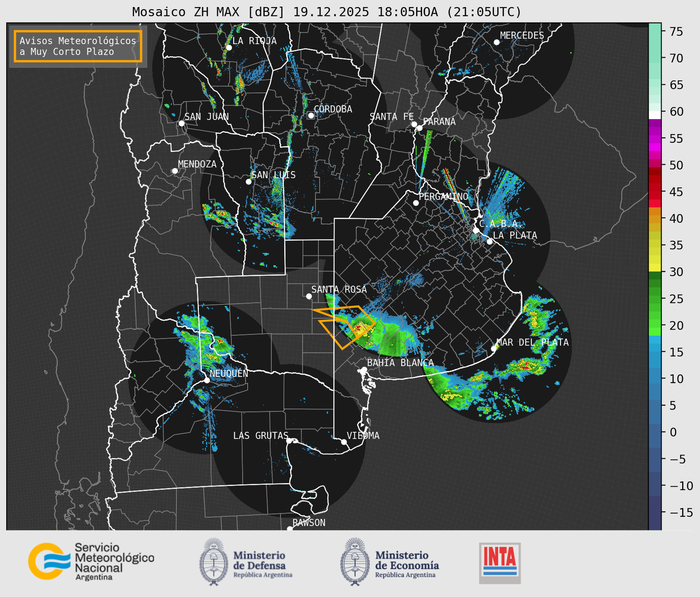Click the RAWSON city marker dot

click(290, 529)
